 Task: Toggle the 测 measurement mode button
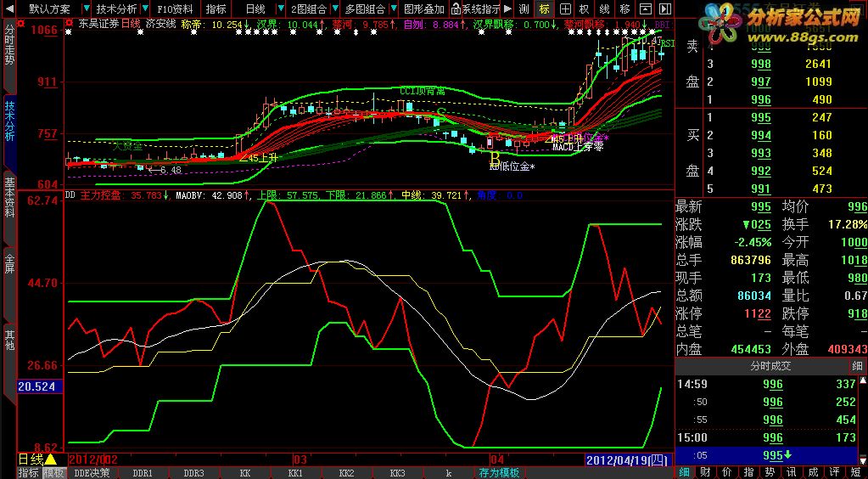[x=524, y=8]
